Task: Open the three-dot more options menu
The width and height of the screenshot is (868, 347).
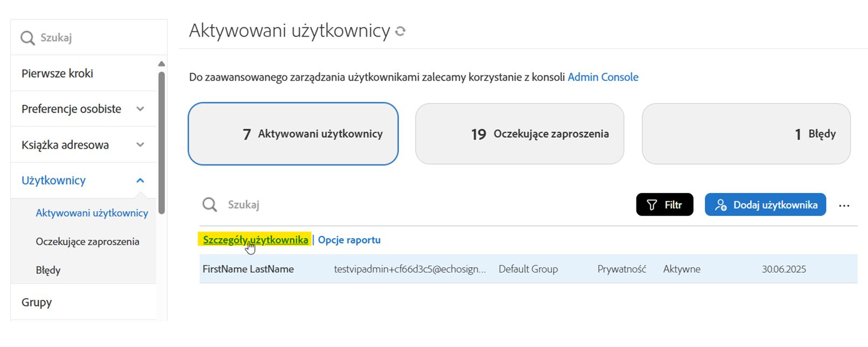Action: [x=844, y=205]
